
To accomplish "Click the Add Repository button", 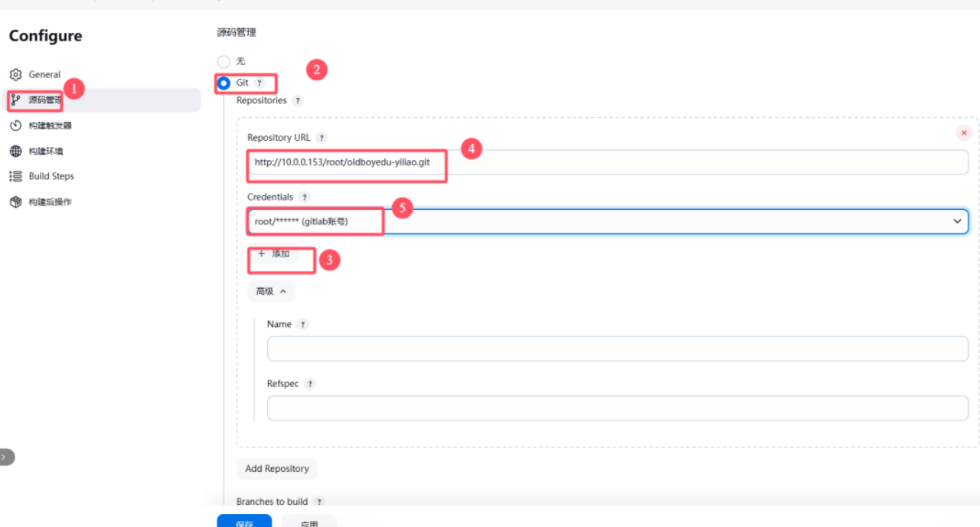I will [x=276, y=469].
